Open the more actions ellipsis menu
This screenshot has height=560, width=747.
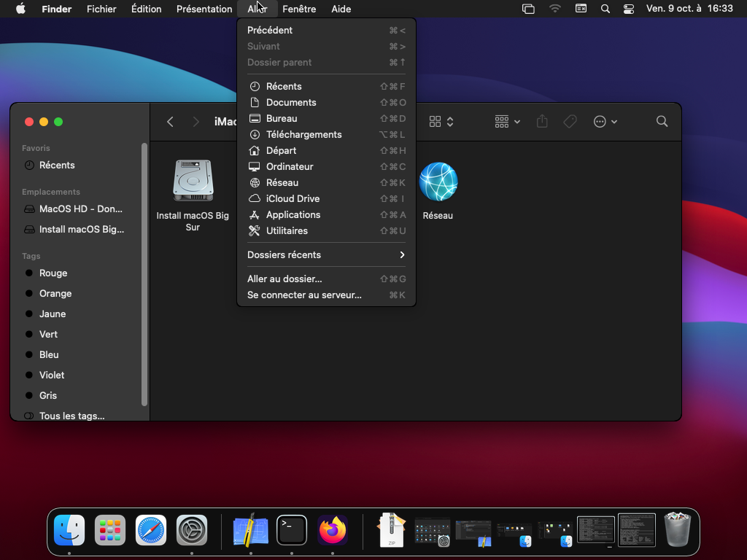tap(605, 122)
